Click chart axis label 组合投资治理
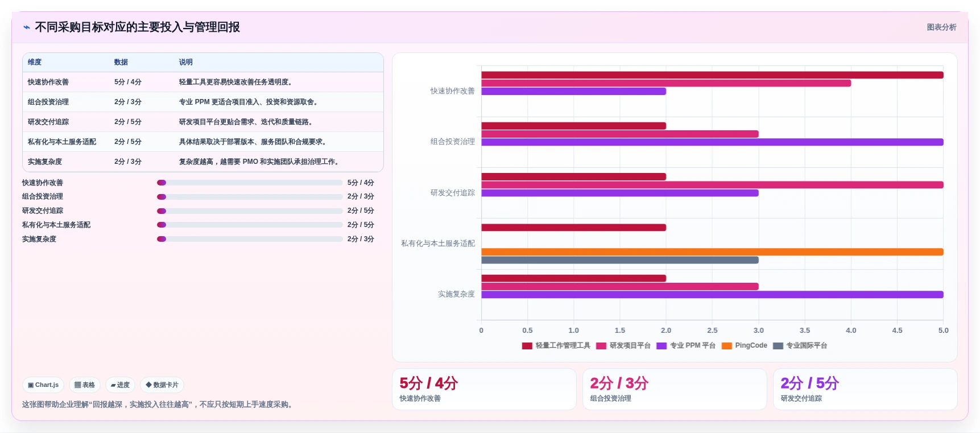The width and height of the screenshot is (980, 433). pos(452,142)
